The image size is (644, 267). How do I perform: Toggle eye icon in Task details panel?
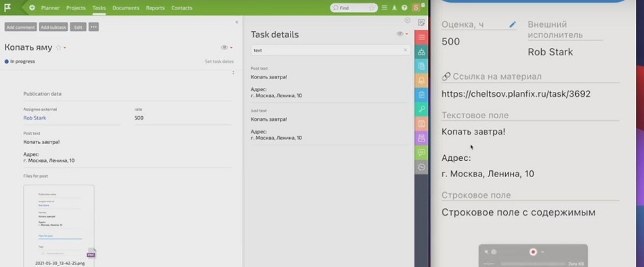[400, 34]
